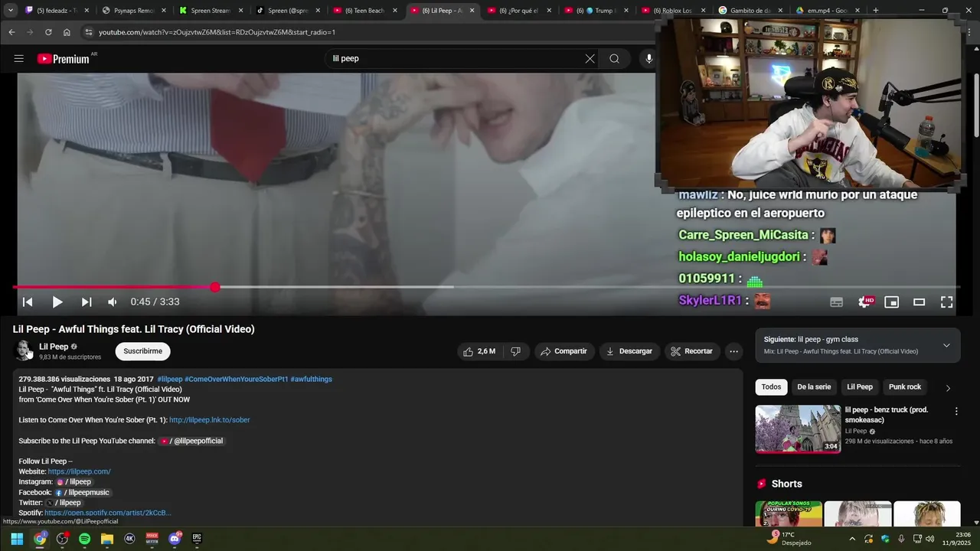
Task: Select the Todos filter chip
Action: click(x=771, y=387)
